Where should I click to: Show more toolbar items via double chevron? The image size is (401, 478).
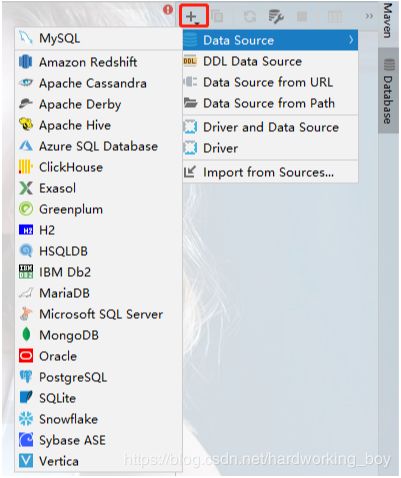pyautogui.click(x=369, y=16)
